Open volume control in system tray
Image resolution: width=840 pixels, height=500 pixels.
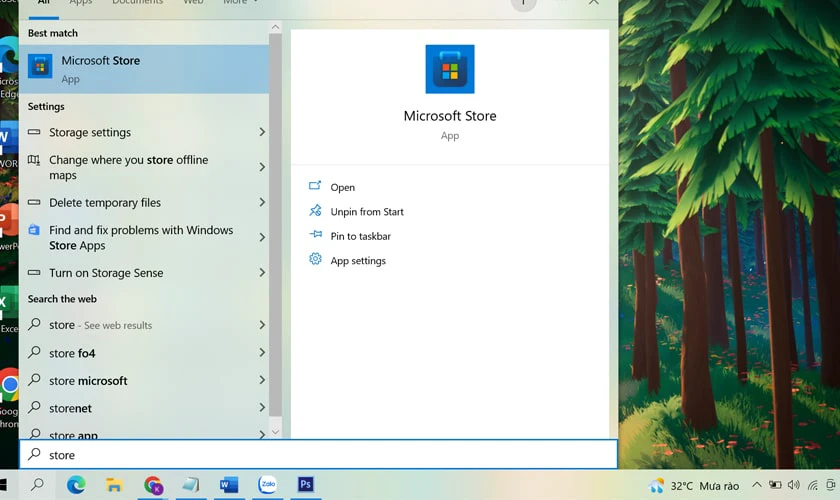[x=793, y=485]
